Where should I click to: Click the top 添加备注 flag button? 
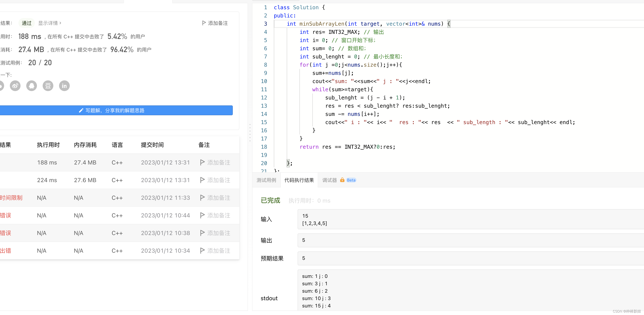(x=215, y=23)
